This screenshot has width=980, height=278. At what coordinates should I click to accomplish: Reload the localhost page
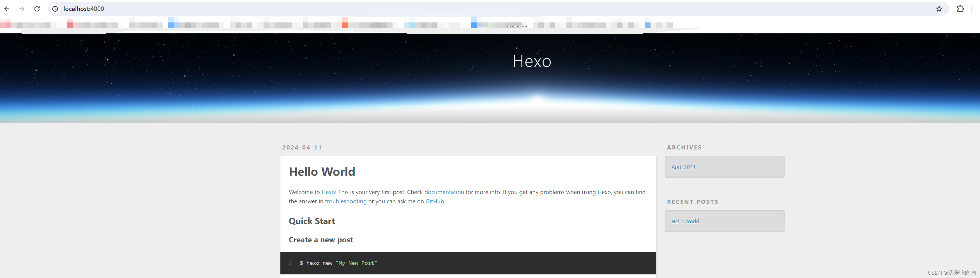pyautogui.click(x=37, y=9)
